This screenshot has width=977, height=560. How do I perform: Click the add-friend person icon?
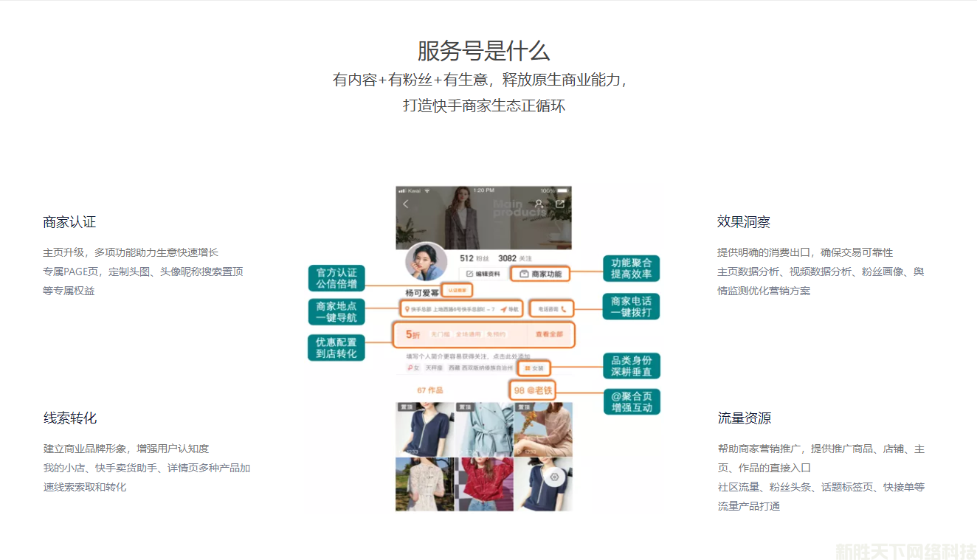click(539, 204)
